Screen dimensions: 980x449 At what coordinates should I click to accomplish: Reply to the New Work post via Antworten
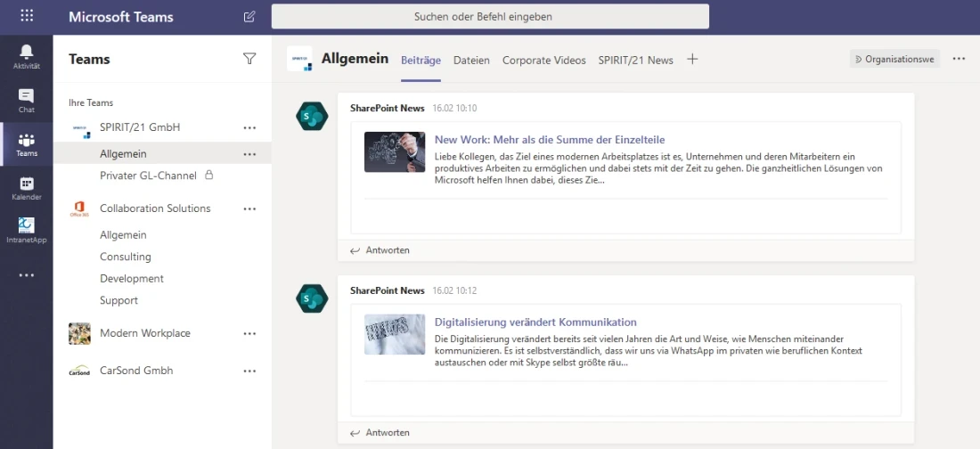coord(380,250)
